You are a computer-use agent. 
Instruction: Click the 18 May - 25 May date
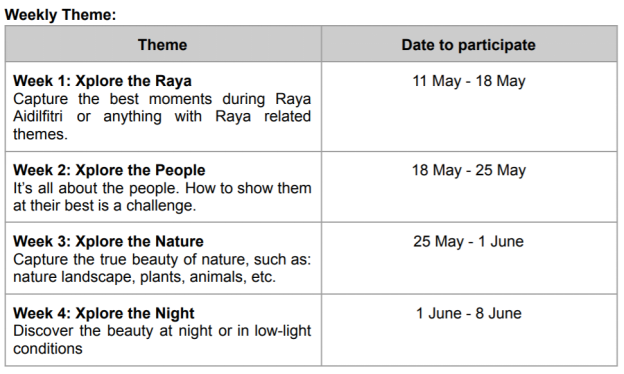(469, 170)
